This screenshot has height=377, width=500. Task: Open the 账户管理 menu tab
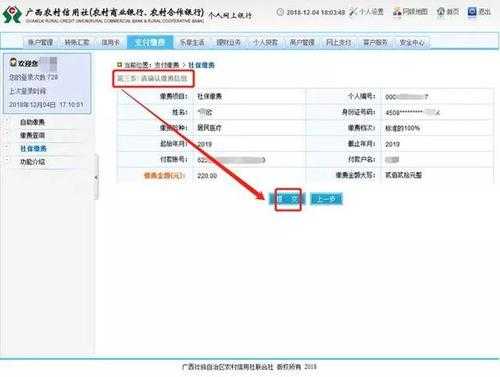click(40, 42)
